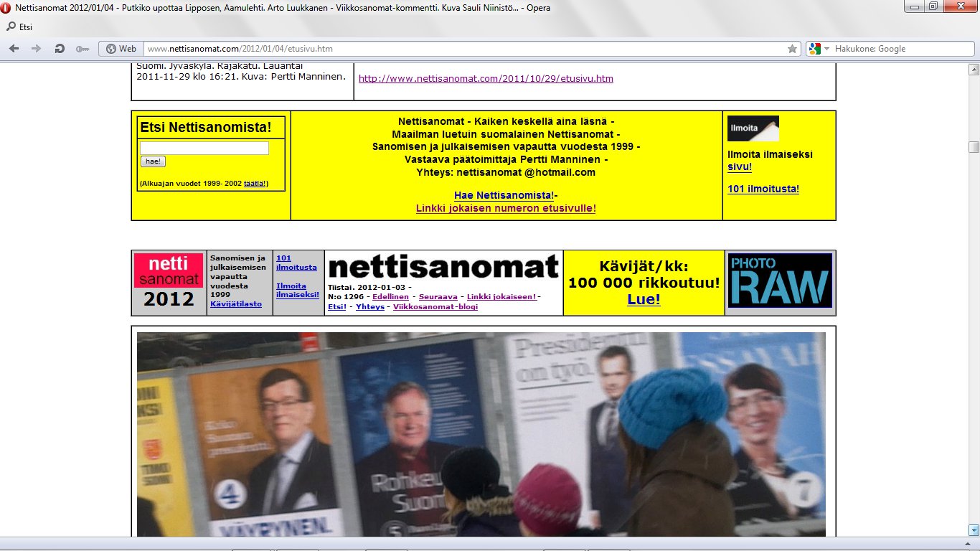The image size is (980, 551).
Task: Click the vertical scrollbar thumb
Action: click(x=974, y=147)
